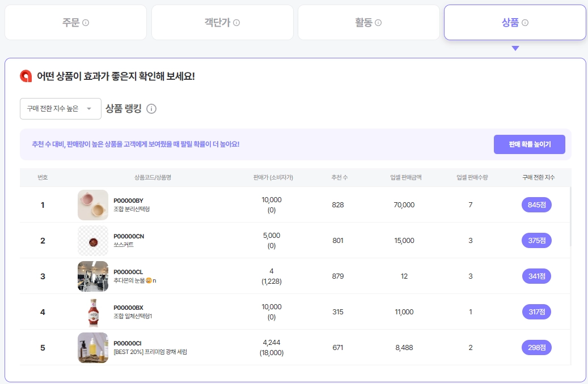This screenshot has width=588, height=384.
Task: Open the sauce bottle thumbnail for P00000BX
Action: [93, 312]
